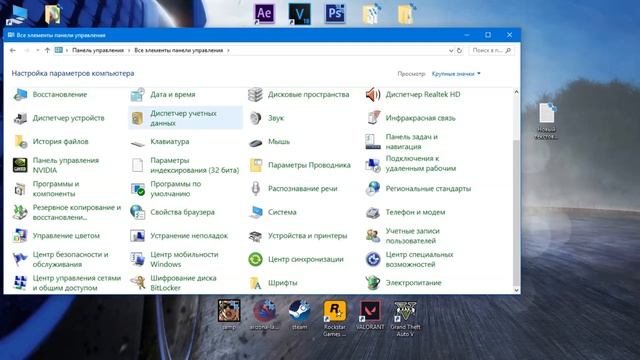Select the Grand Theft Auto V shortcut
This screenshot has width=640, height=360.
pos(405,318)
